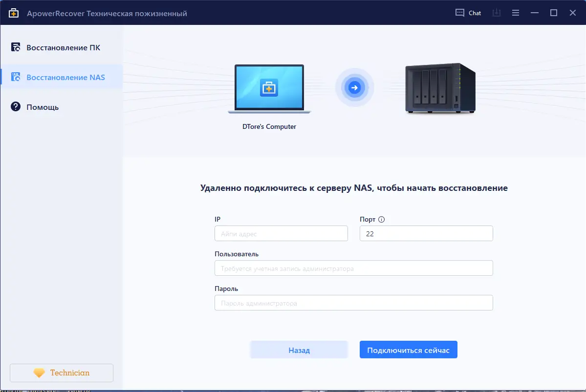Click the question-mark icon next to Помощь
586x392 pixels.
click(x=15, y=107)
